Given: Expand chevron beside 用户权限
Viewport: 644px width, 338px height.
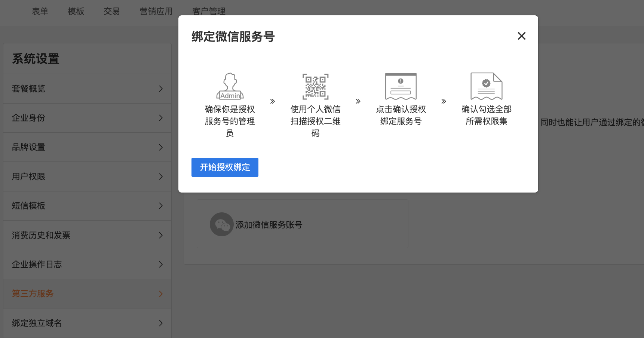Looking at the screenshot, I should tap(161, 176).
